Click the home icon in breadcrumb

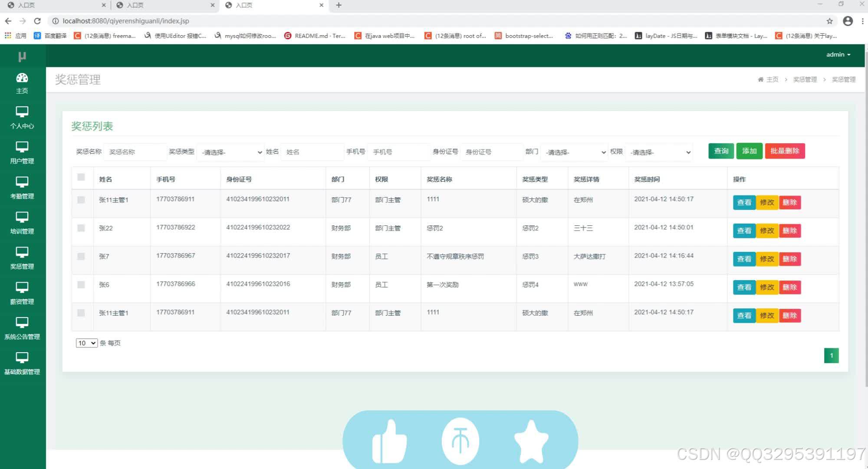(x=760, y=79)
